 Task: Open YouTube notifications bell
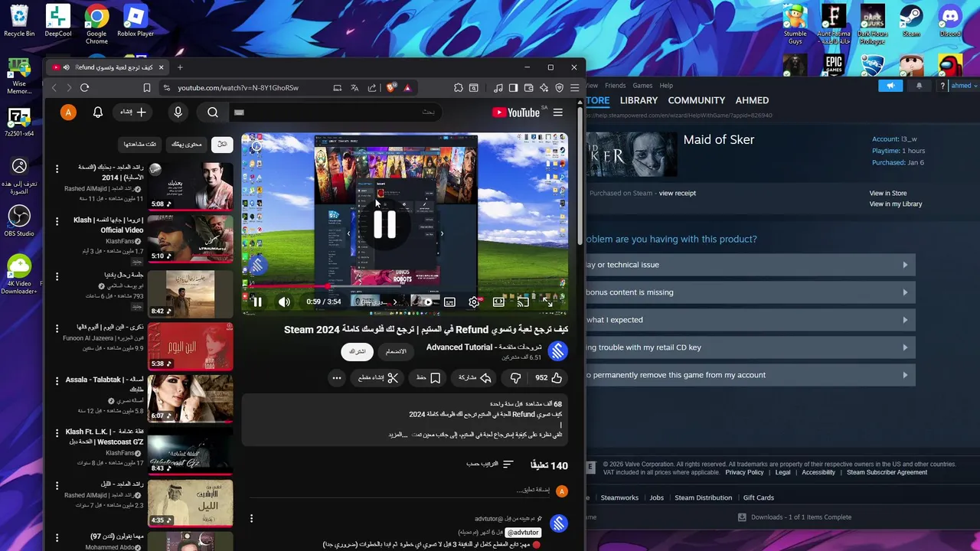(98, 112)
